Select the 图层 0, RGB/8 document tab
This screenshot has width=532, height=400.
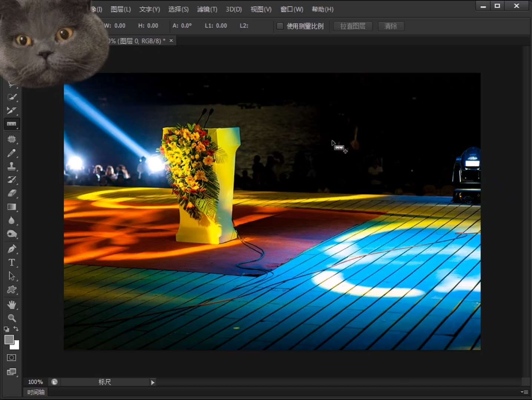click(137, 41)
